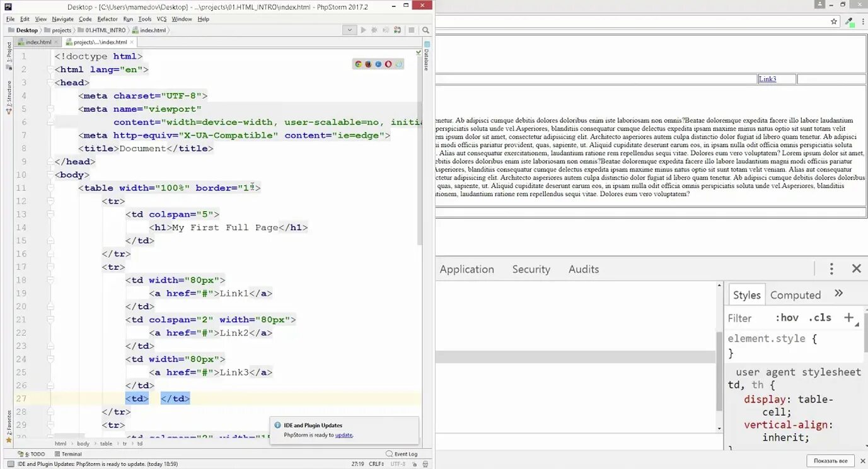868x469 pixels.
Task: Click Link3 in the browser page
Action: click(767, 79)
